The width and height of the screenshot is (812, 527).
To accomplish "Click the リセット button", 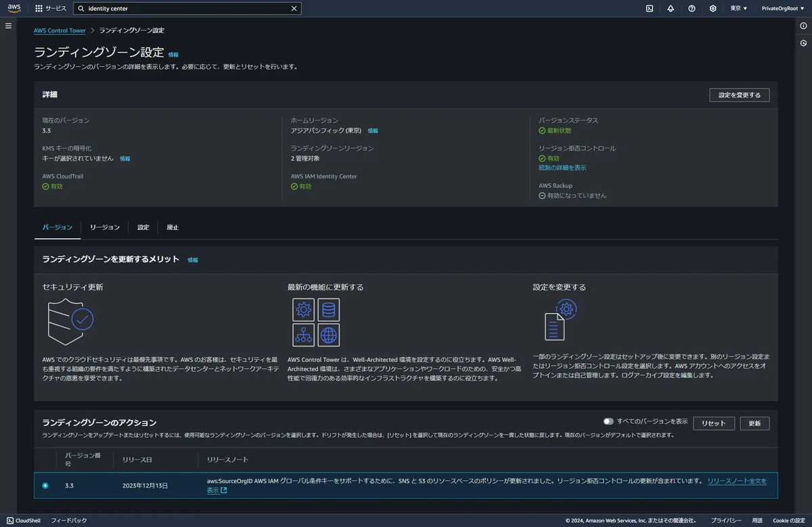I will (714, 423).
